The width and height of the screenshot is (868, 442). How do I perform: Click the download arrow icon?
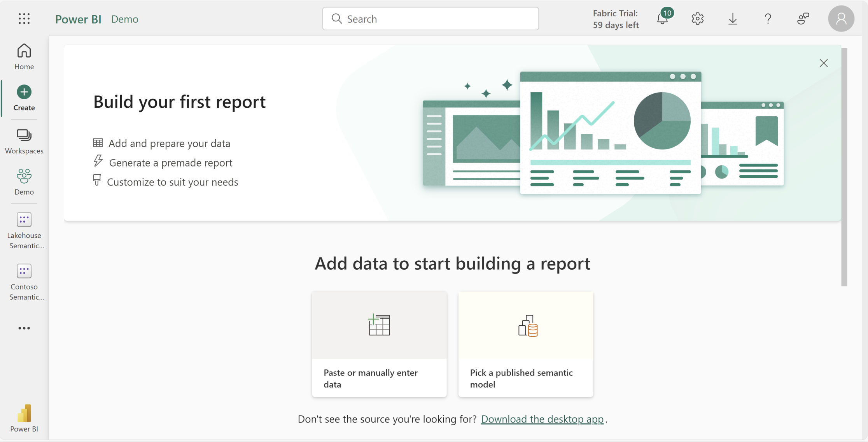pos(733,19)
